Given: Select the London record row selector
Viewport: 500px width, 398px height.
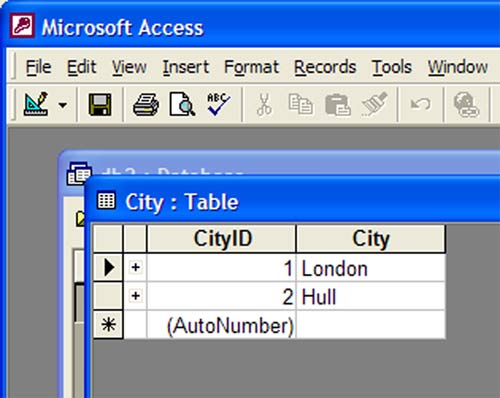Looking at the screenshot, I should tap(108, 267).
